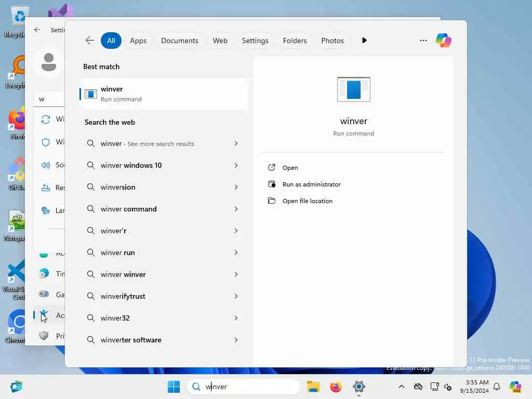Open Windows Update icon in Settings sidebar
Viewport: 532px width, 399px height.
coord(46,119)
